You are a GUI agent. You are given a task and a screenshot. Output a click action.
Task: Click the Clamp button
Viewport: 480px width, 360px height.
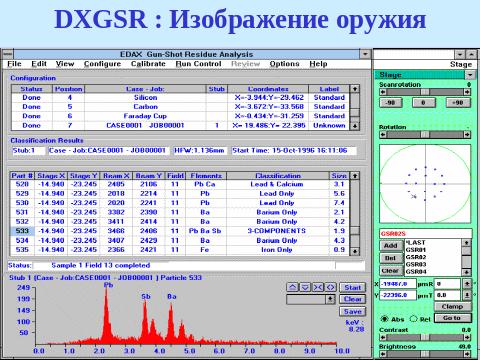[452, 306]
